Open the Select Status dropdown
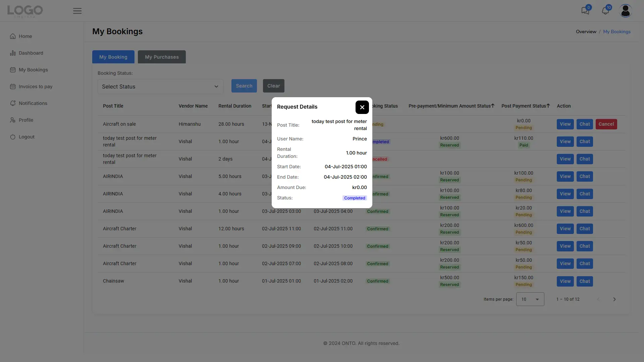644x362 pixels. pos(160,86)
